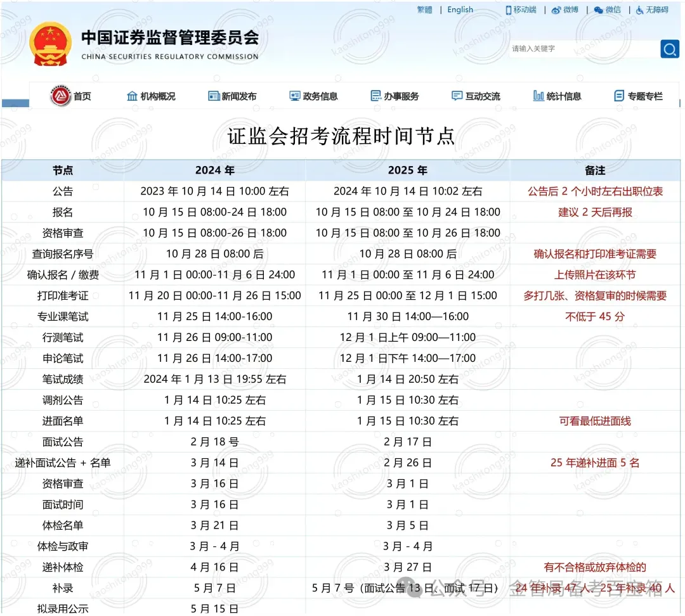685x616 pixels.
Task: Go to 新闻发布 section
Action: coord(239,96)
